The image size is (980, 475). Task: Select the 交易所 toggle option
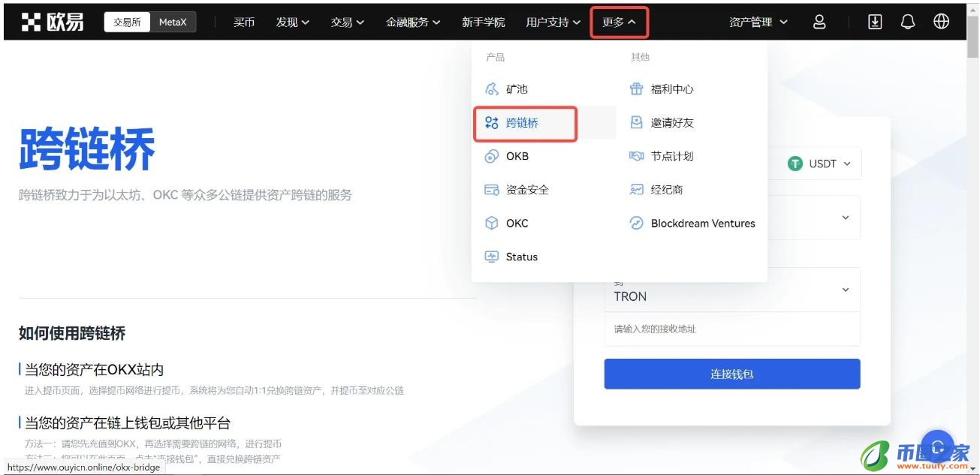(x=127, y=23)
